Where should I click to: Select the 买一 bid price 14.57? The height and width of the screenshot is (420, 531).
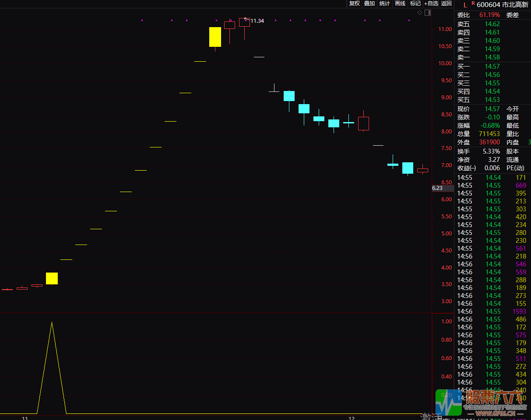point(492,66)
